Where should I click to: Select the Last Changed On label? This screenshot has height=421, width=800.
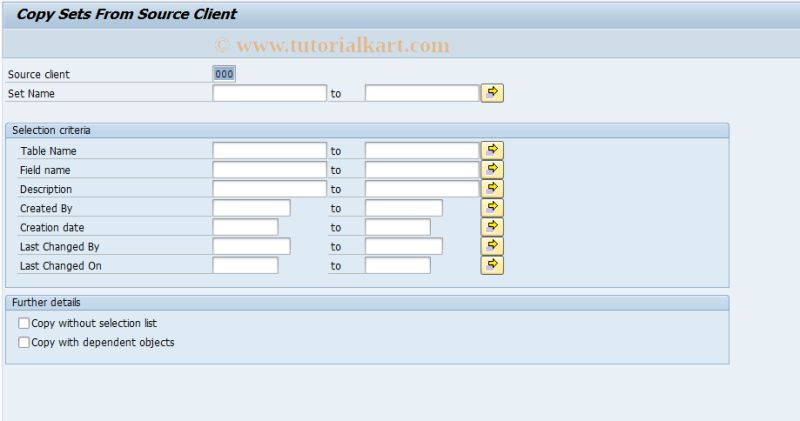61,266
